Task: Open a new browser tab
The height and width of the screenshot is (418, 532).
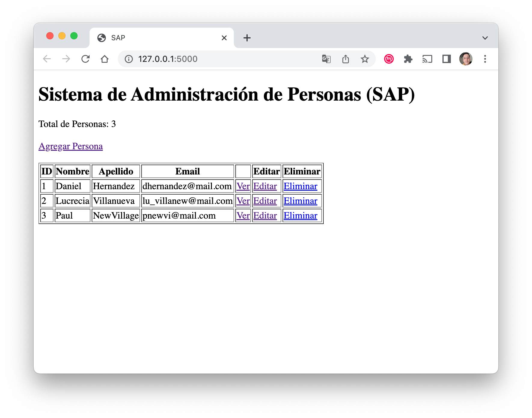Action: (x=246, y=37)
